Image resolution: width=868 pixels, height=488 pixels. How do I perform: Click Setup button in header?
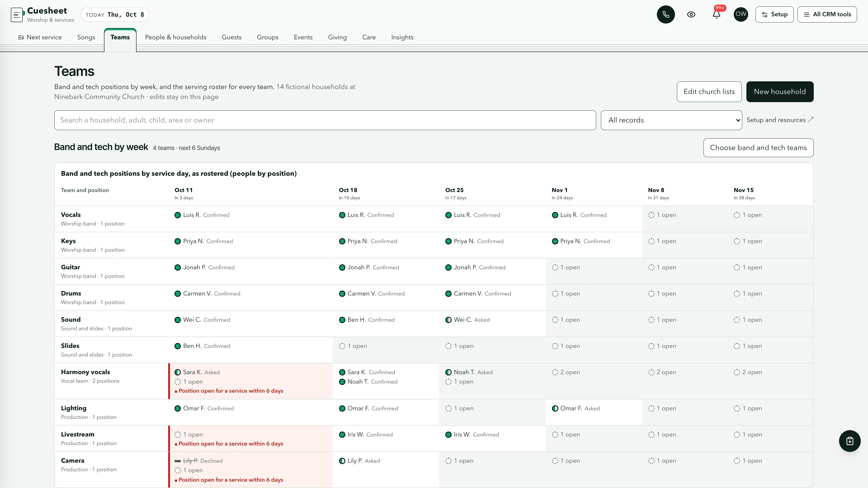click(x=774, y=14)
